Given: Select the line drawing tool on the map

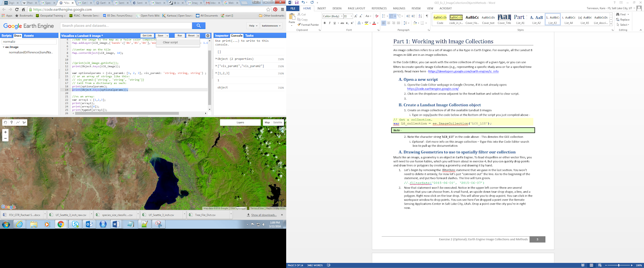Looking at the screenshot, I should tap(18, 122).
